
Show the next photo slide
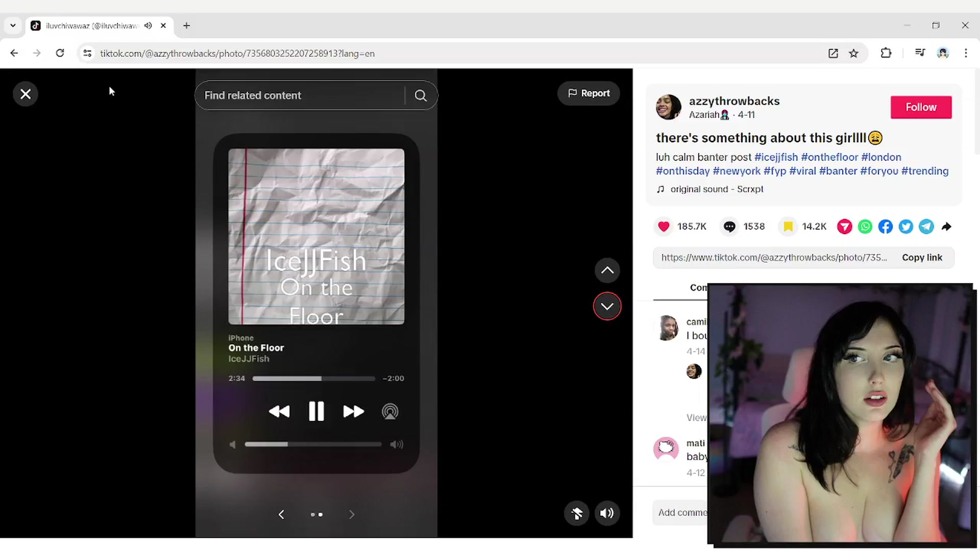pyautogui.click(x=352, y=514)
